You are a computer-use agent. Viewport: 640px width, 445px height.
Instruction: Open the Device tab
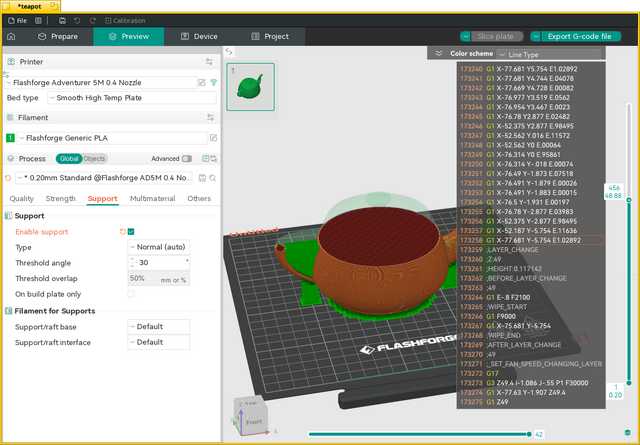[x=199, y=36]
